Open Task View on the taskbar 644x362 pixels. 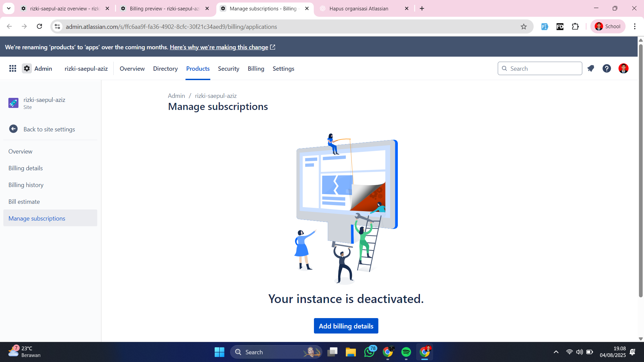[x=332, y=352]
